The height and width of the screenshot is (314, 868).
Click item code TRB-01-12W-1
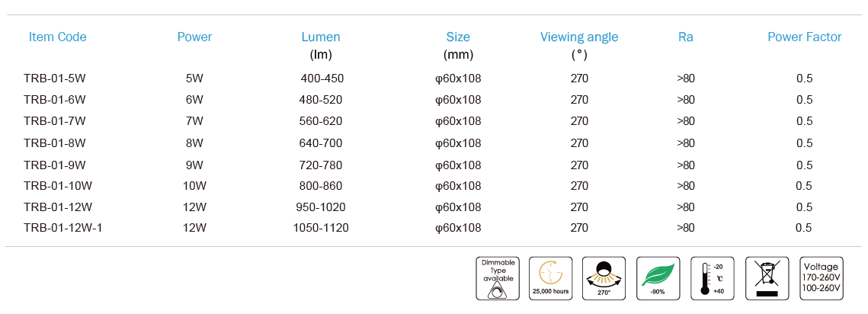point(63,228)
